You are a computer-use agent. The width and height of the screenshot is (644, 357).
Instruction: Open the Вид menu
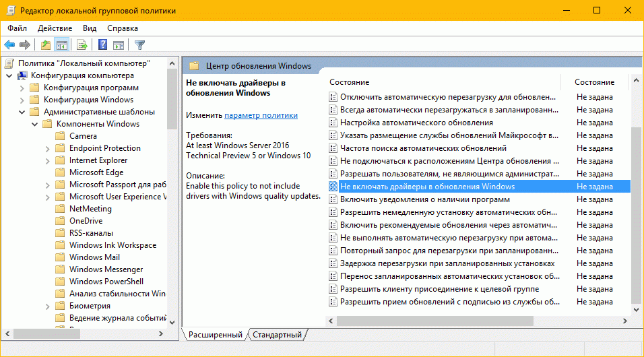point(90,28)
